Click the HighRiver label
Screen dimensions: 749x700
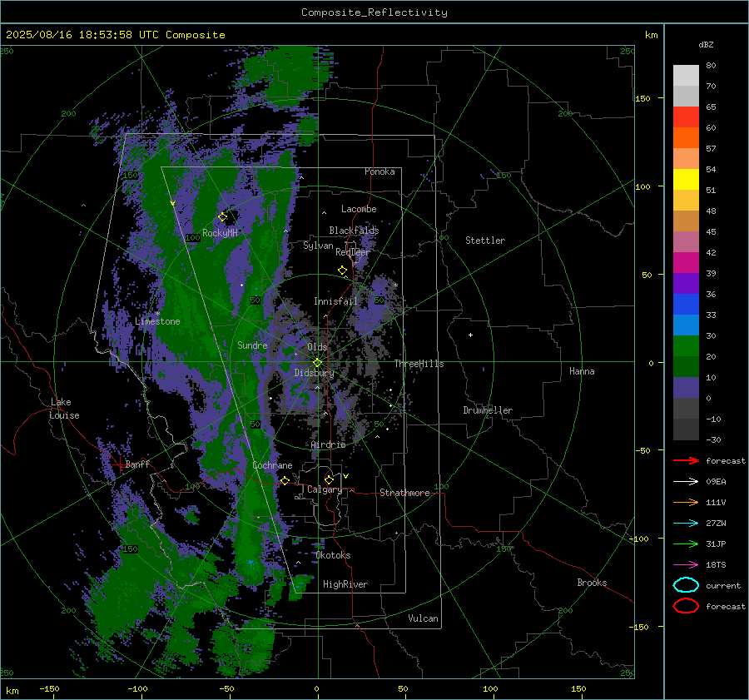[345, 584]
